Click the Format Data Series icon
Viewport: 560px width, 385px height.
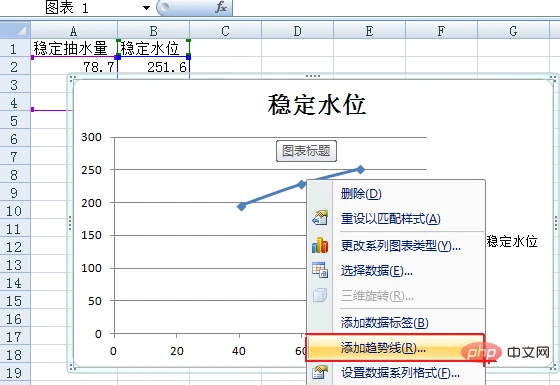click(320, 372)
